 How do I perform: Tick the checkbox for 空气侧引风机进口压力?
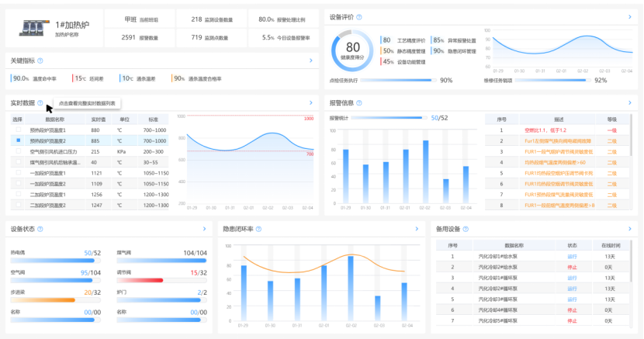point(17,152)
